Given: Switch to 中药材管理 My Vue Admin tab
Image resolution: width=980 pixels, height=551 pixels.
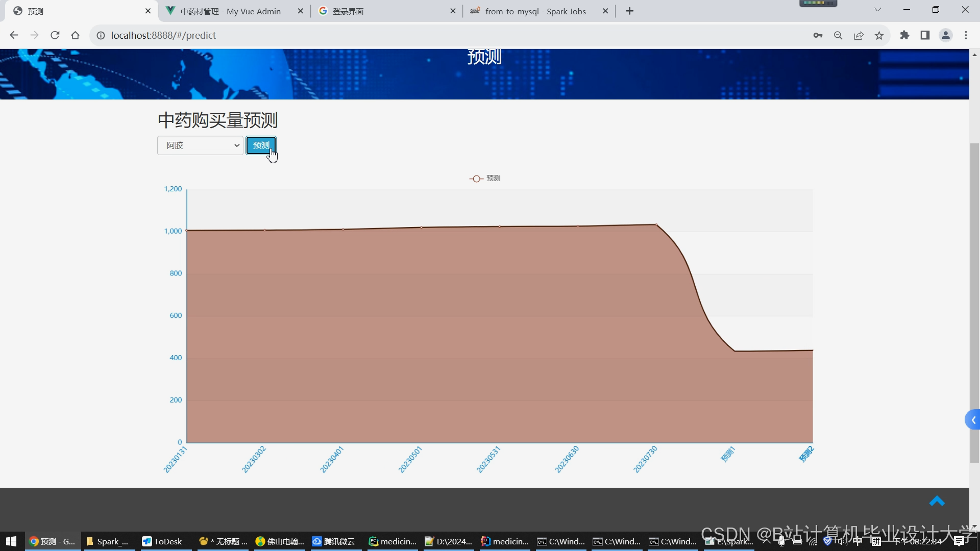Looking at the screenshot, I should [x=231, y=11].
